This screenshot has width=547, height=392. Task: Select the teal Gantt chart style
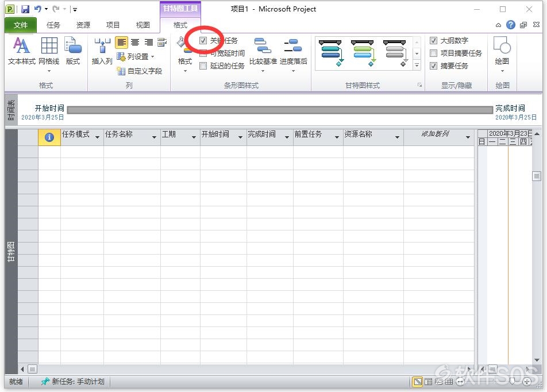(331, 53)
